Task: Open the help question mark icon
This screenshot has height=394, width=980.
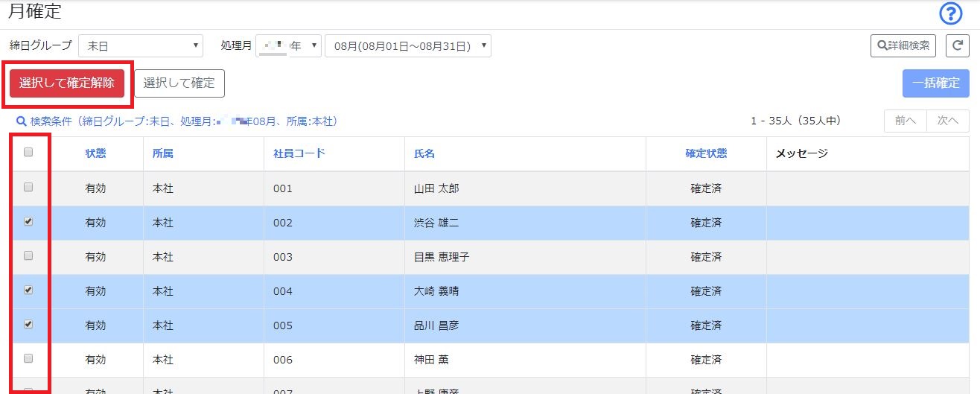Action: pyautogui.click(x=951, y=13)
